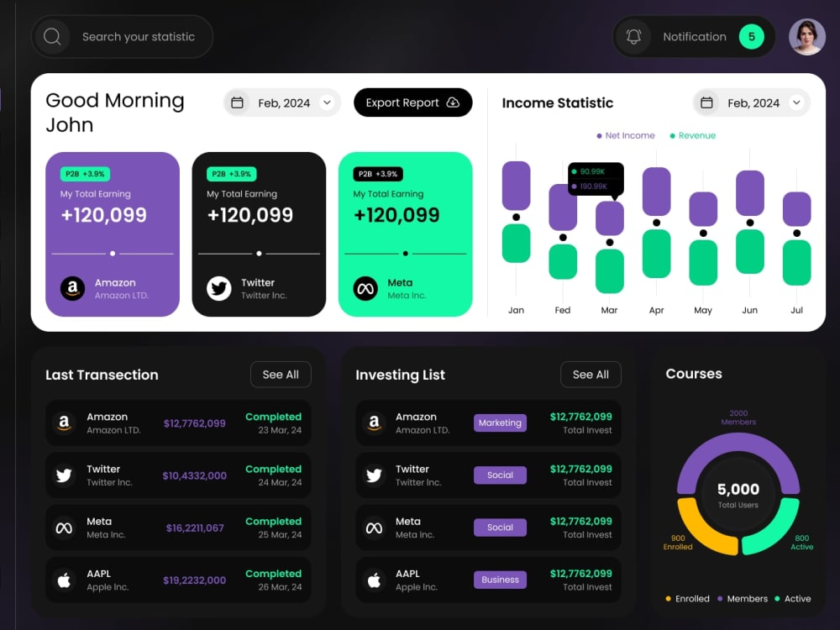The width and height of the screenshot is (840, 630).
Task: Click Meta logo in green earning card
Action: 365,289
